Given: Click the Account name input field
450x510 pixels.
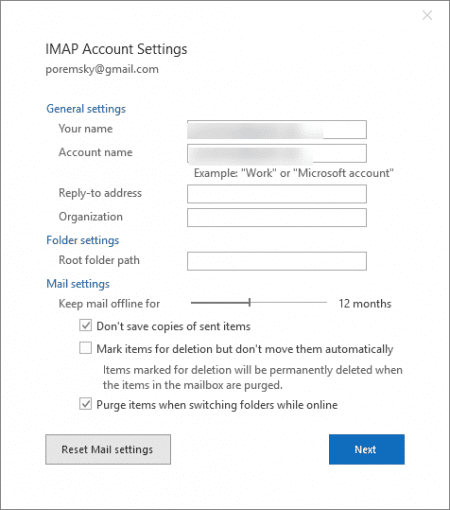Looking at the screenshot, I should click(277, 153).
